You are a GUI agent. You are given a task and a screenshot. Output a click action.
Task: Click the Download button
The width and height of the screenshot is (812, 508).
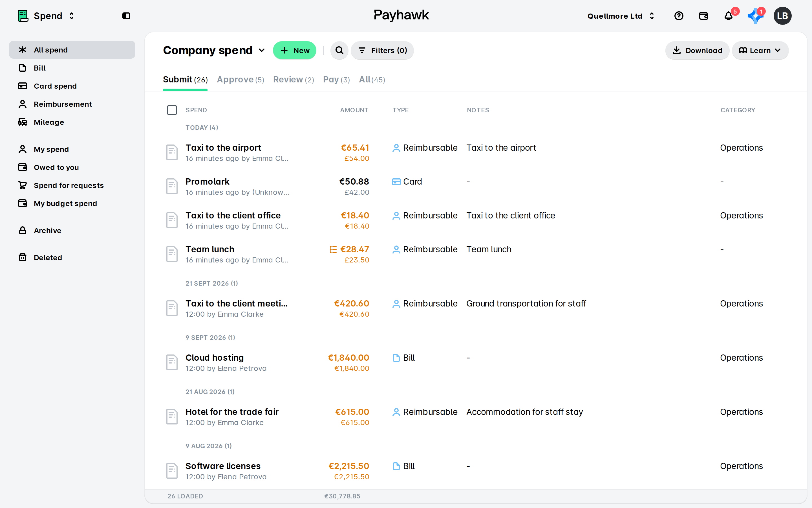click(697, 51)
